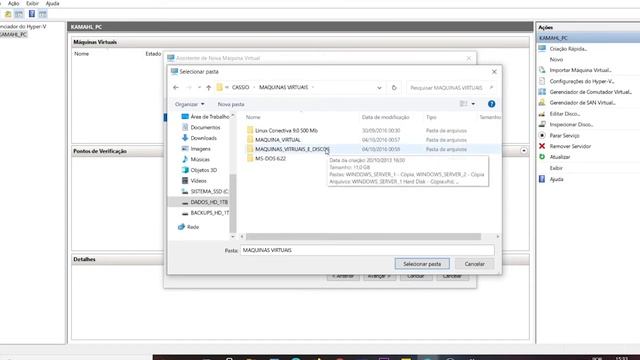The height and width of the screenshot is (360, 640).
Task: Go back with dialog back arrow
Action: pyautogui.click(x=176, y=87)
